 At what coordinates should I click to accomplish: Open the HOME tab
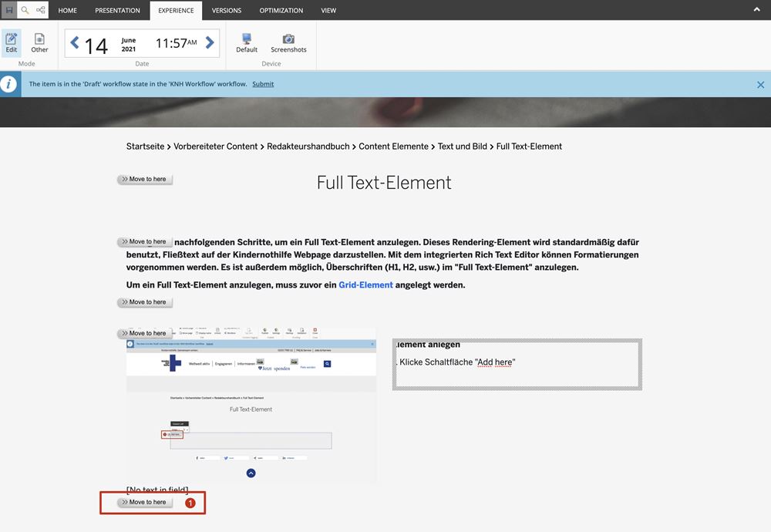coord(68,11)
